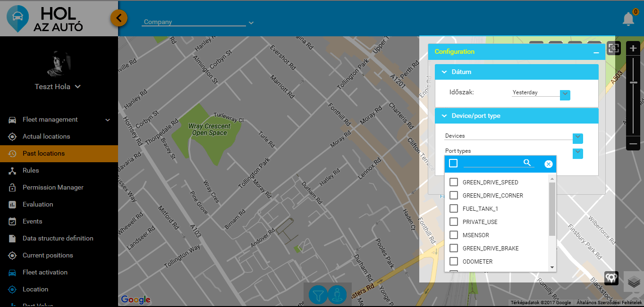Click the notification bell icon
The image size is (644, 307).
click(628, 19)
